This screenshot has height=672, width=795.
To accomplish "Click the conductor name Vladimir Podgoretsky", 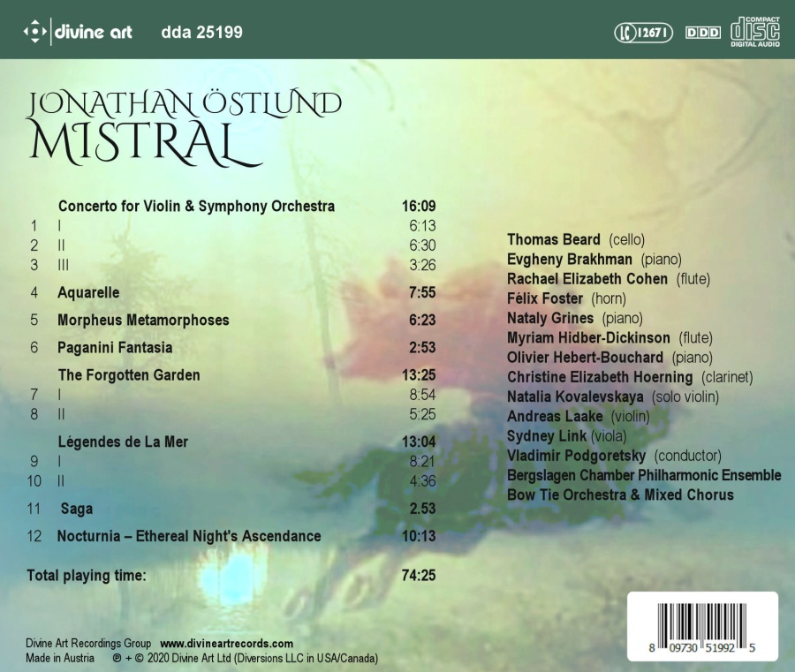I will pyautogui.click(x=577, y=456).
